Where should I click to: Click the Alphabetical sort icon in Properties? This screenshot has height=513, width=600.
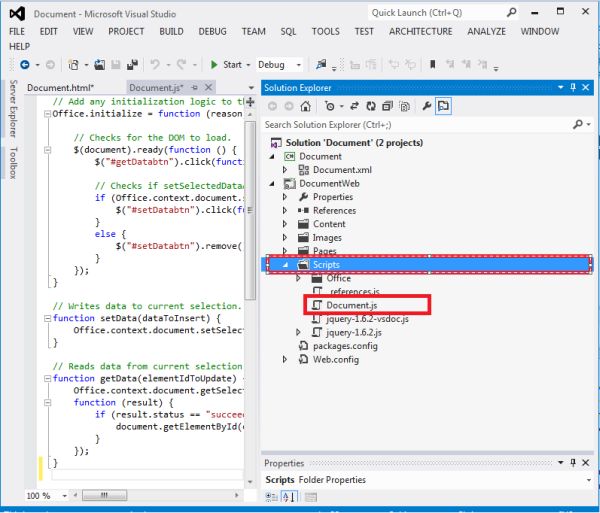click(x=287, y=498)
